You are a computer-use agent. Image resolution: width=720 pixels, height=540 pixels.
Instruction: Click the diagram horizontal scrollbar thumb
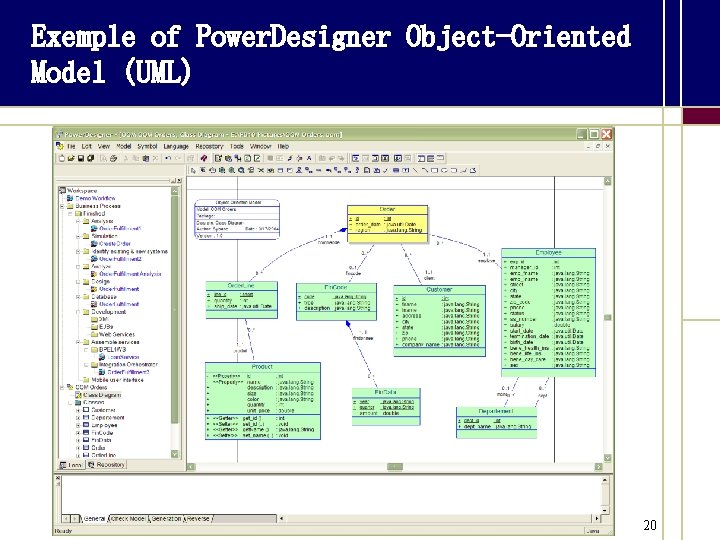(x=395, y=467)
